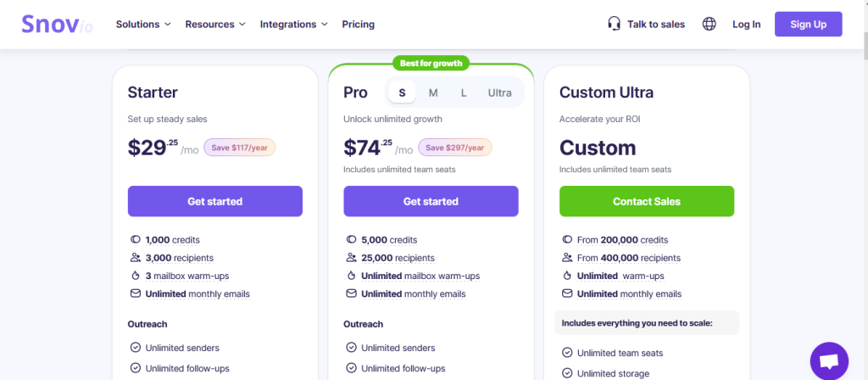Click the Starter plan heading
Screen dimensions: 868x380
tap(153, 92)
